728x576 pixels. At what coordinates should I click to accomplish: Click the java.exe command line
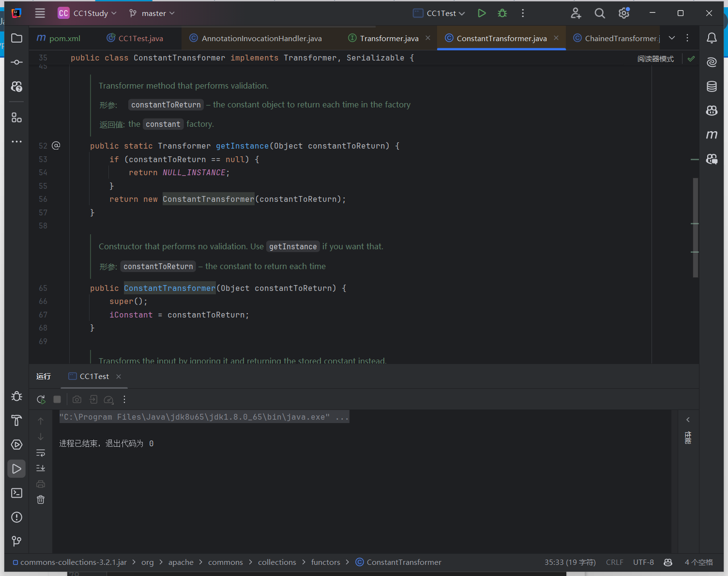click(204, 417)
